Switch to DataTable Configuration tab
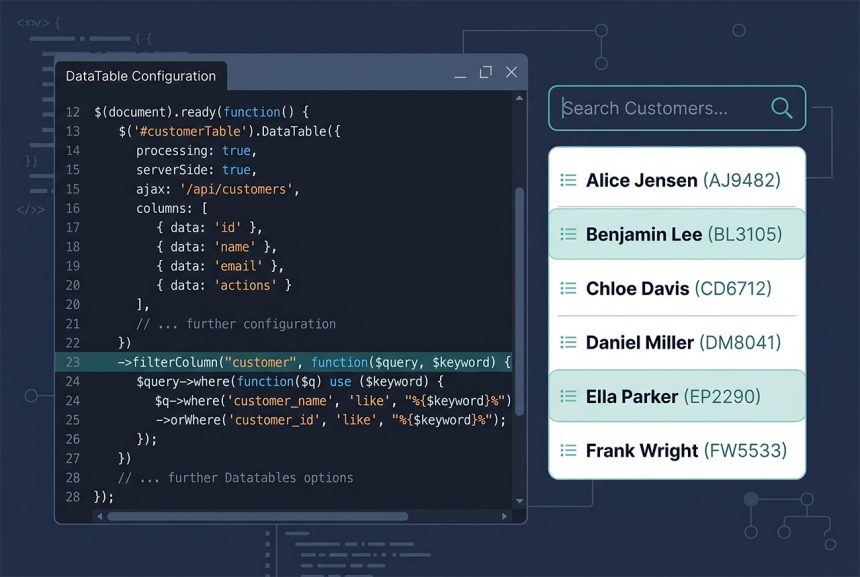 click(141, 76)
